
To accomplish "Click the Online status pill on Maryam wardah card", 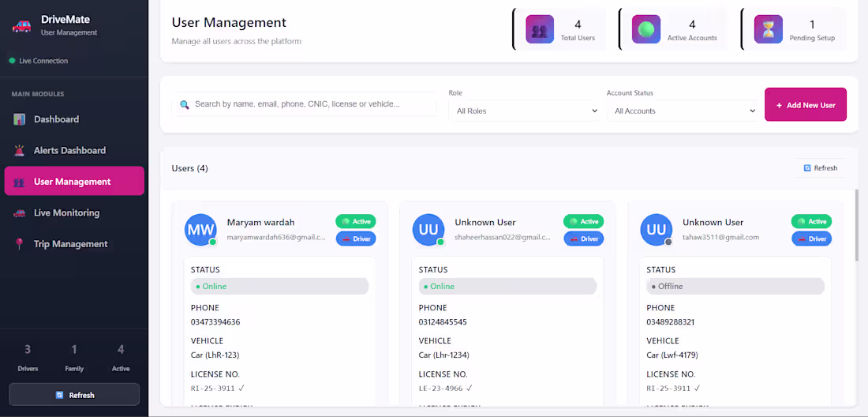I will tap(280, 287).
